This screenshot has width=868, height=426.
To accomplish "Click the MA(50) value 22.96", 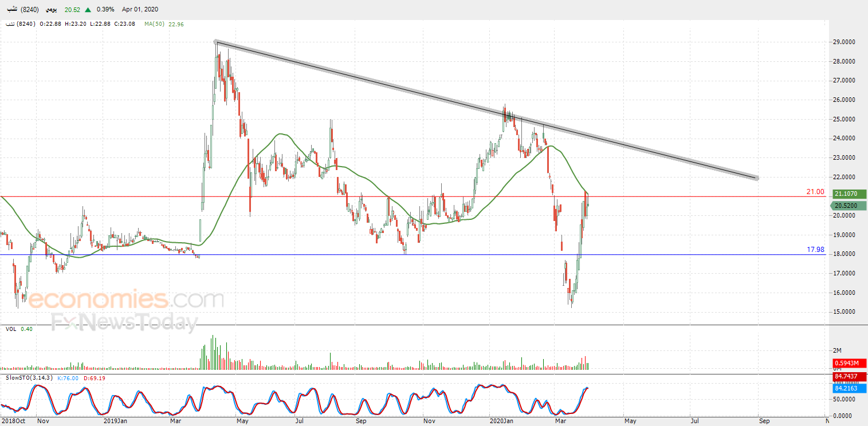I will click(176, 24).
